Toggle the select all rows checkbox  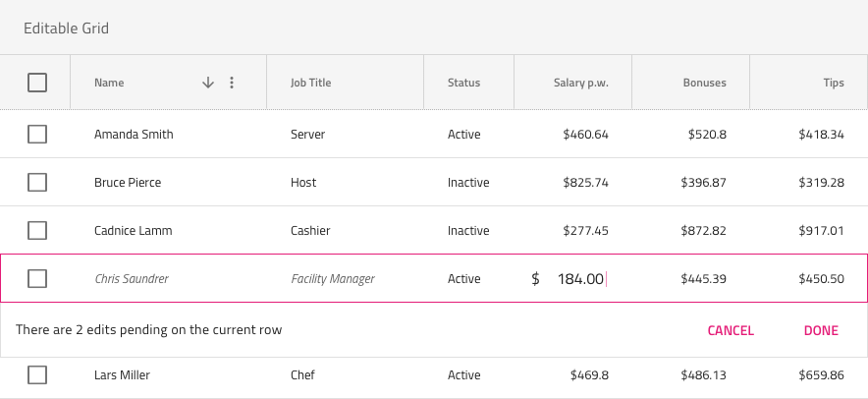coord(37,83)
